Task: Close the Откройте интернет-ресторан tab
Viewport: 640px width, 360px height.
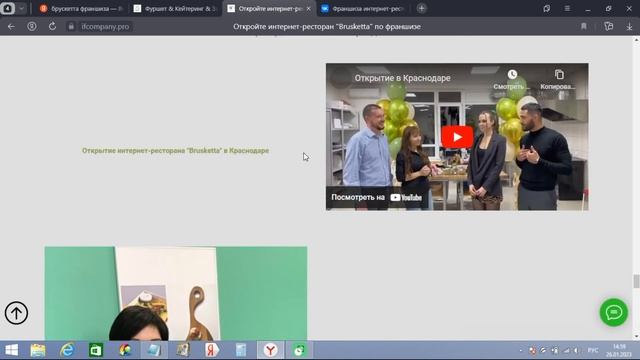Action: click(x=309, y=8)
